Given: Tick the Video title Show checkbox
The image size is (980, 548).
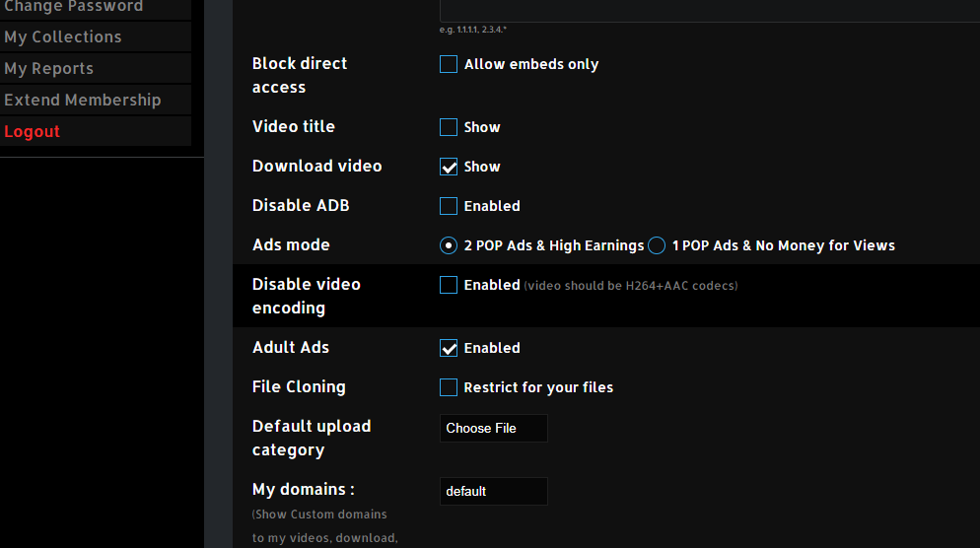Looking at the screenshot, I should tap(449, 127).
